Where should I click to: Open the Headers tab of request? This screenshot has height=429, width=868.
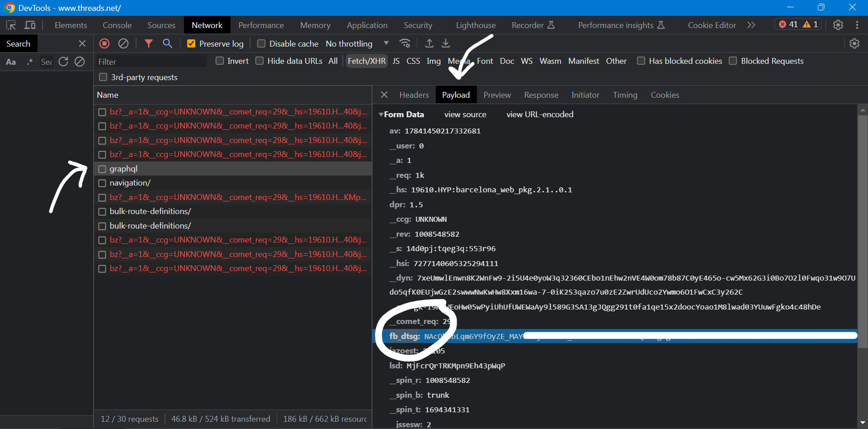point(414,95)
